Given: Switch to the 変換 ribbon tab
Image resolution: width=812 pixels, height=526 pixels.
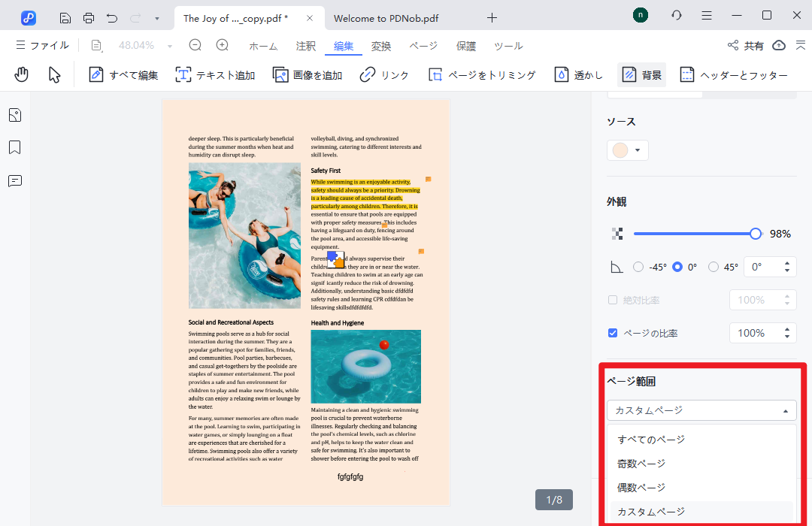Looking at the screenshot, I should coord(381,46).
